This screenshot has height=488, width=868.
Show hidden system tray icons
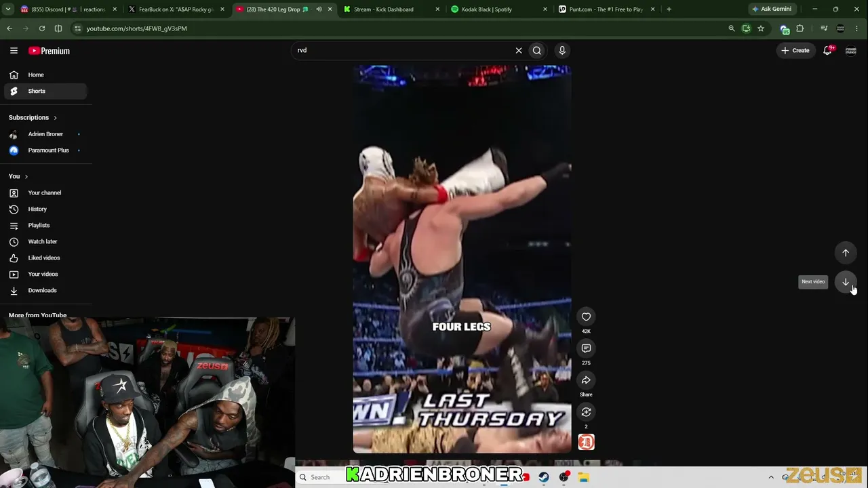coord(771,477)
